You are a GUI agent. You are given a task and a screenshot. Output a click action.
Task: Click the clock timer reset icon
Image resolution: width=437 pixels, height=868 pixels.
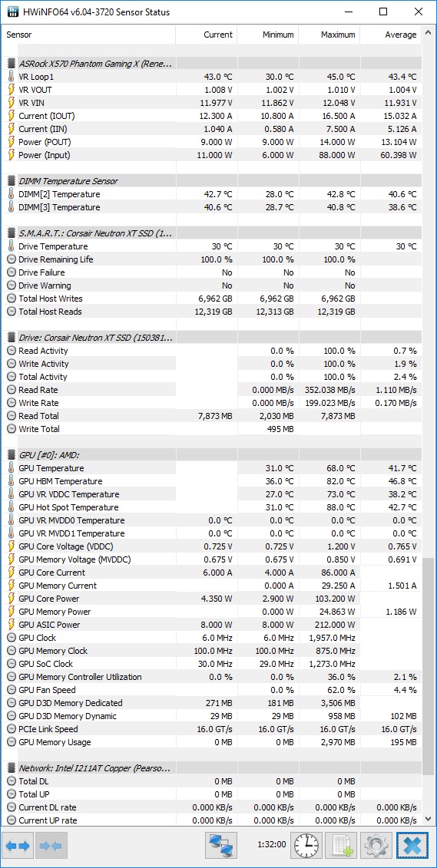(306, 846)
